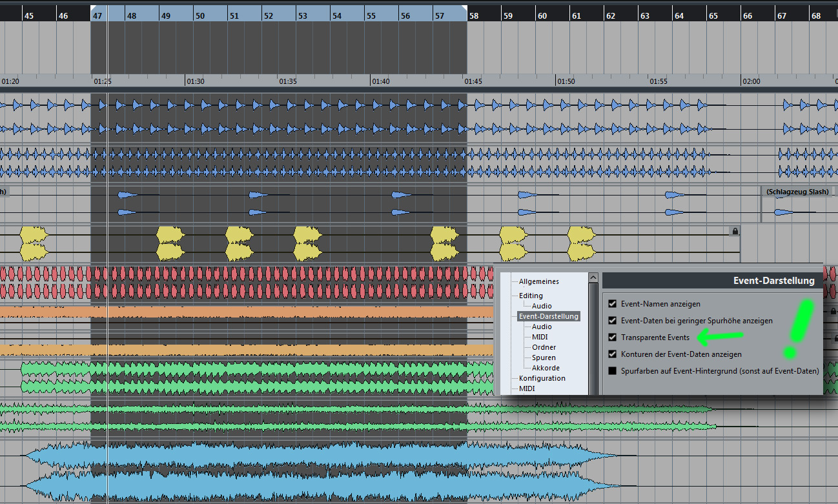Click the 01:55 time ruler mark
838x504 pixels.
pos(659,81)
